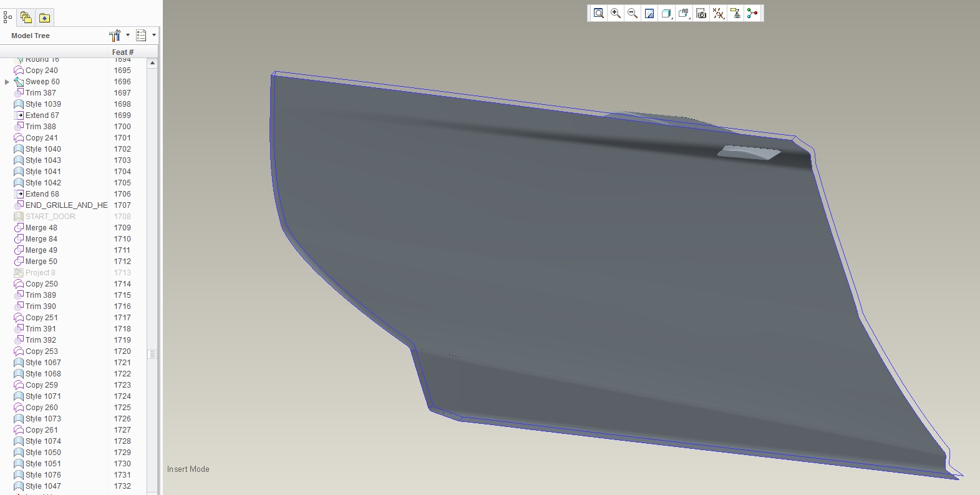The image size is (980, 495).
Task: Select the Style 1041 feature icon
Action: (x=19, y=172)
